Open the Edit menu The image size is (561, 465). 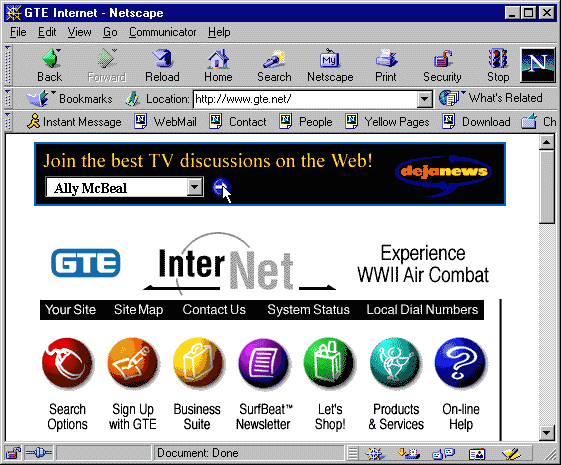[47, 32]
